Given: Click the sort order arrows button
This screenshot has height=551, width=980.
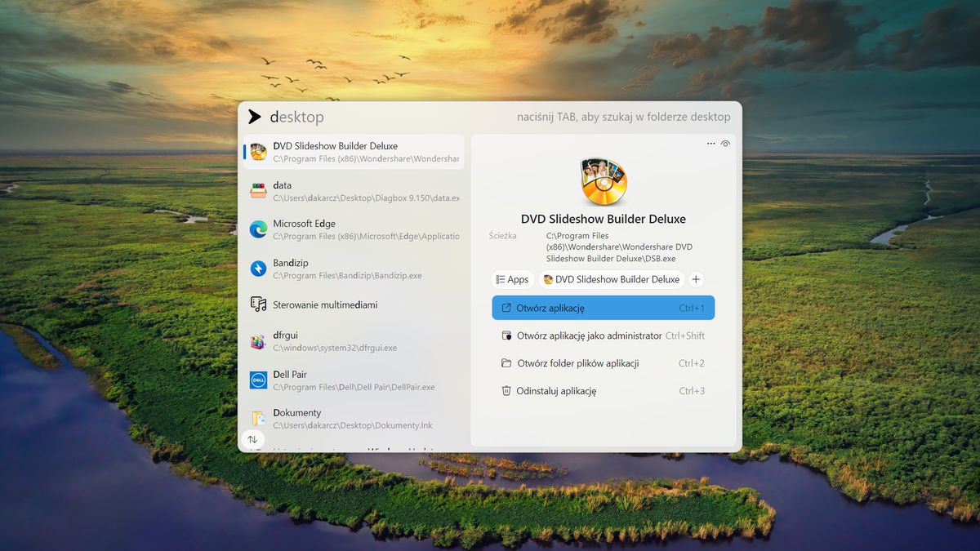Looking at the screenshot, I should [252, 439].
